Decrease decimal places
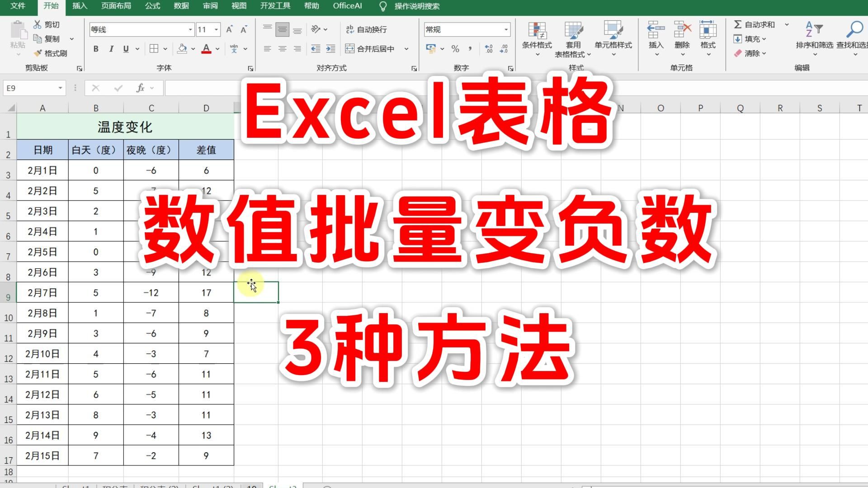Viewport: 868px width, 488px height. tap(504, 49)
